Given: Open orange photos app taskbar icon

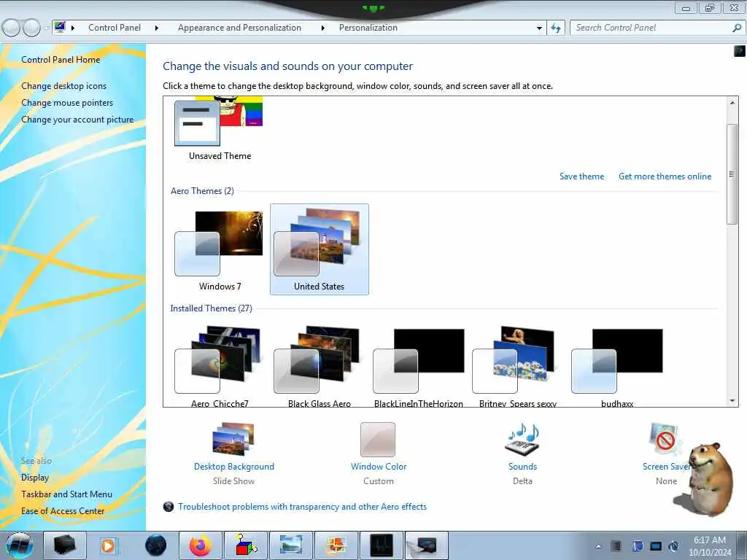Looking at the screenshot, I should tap(336, 545).
